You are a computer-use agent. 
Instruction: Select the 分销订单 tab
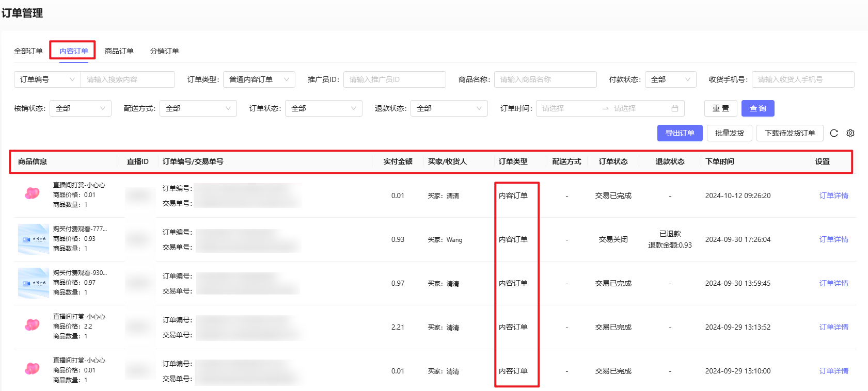(165, 51)
